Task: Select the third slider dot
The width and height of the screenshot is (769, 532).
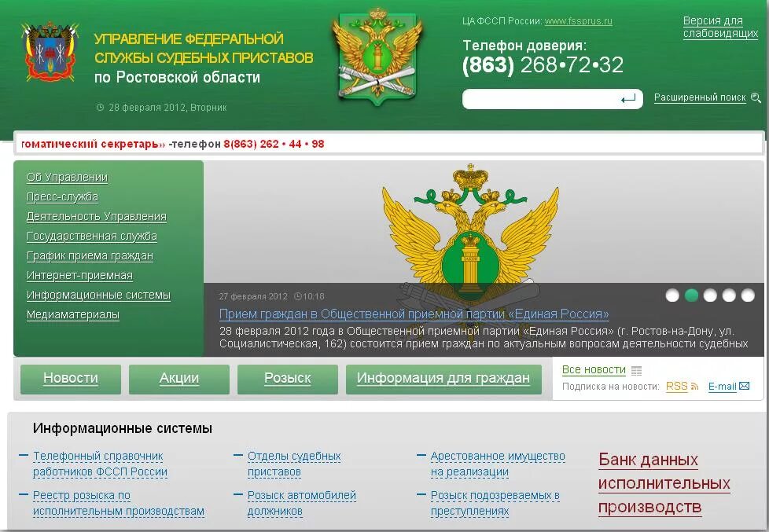Action: (x=710, y=295)
